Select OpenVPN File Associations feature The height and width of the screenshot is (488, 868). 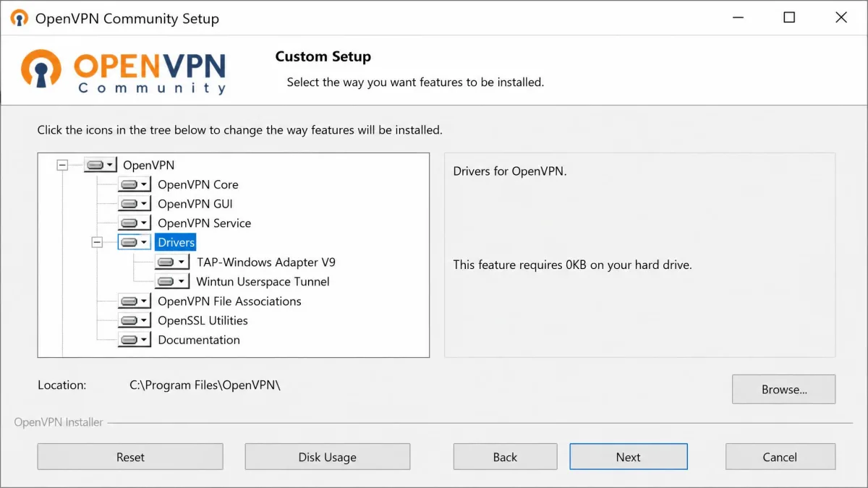229,301
